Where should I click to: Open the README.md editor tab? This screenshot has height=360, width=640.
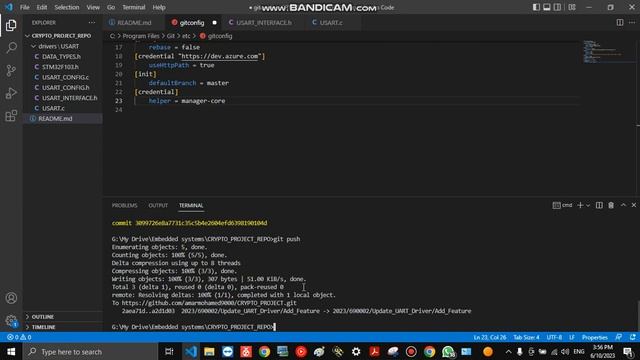pyautogui.click(x=134, y=22)
